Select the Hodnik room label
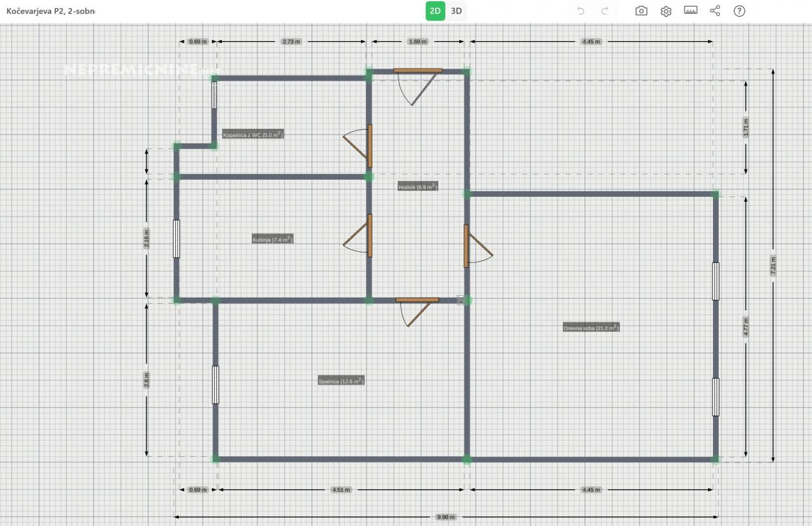Screen dimensions: 812x526 coord(417,187)
